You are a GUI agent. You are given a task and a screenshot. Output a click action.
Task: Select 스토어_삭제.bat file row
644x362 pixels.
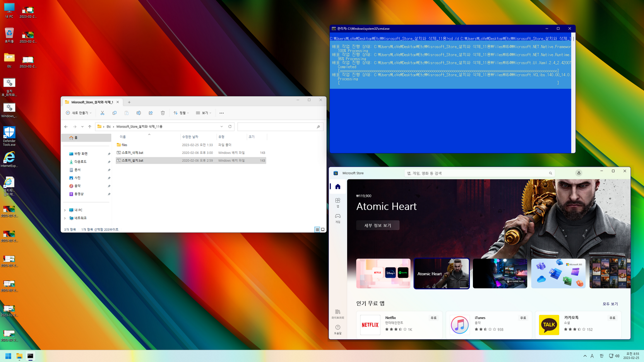[191, 153]
